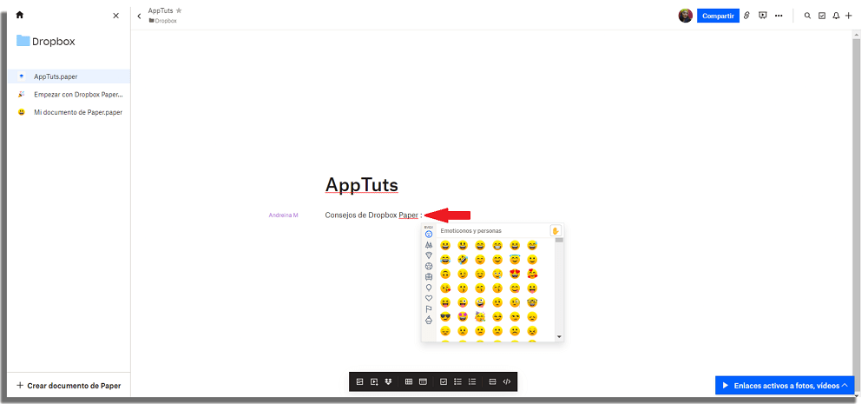This screenshot has width=868, height=404.
Task: Select the nature emoji category (trees)
Action: [429, 244]
